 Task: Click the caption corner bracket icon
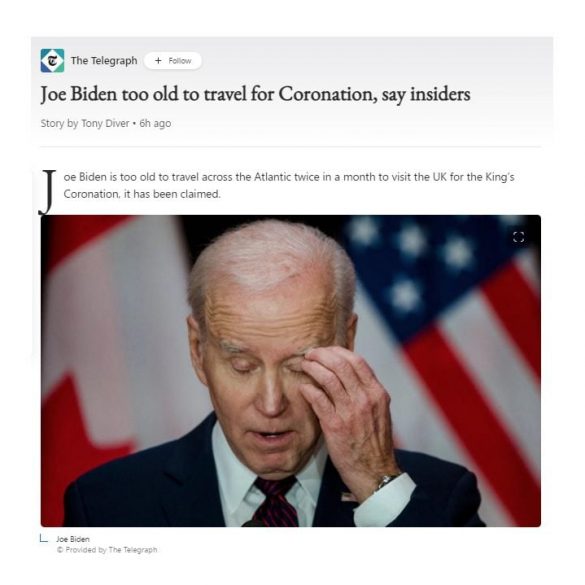[x=44, y=538]
